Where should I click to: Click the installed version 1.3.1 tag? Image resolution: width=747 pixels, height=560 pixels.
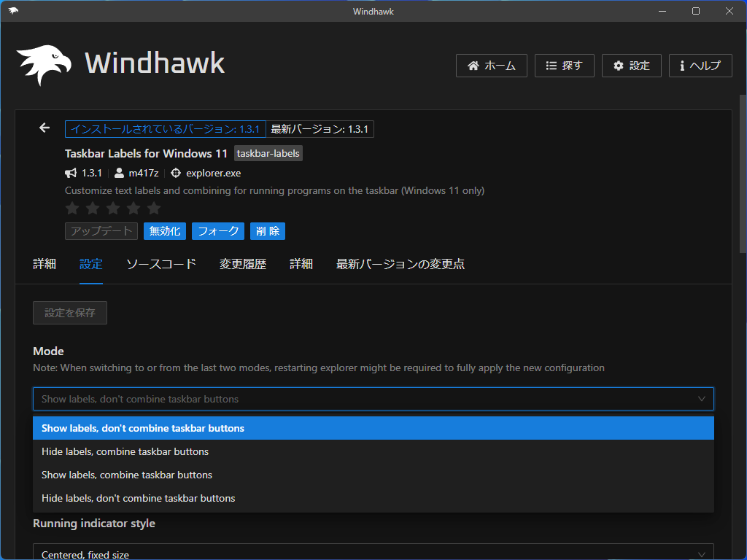click(166, 129)
